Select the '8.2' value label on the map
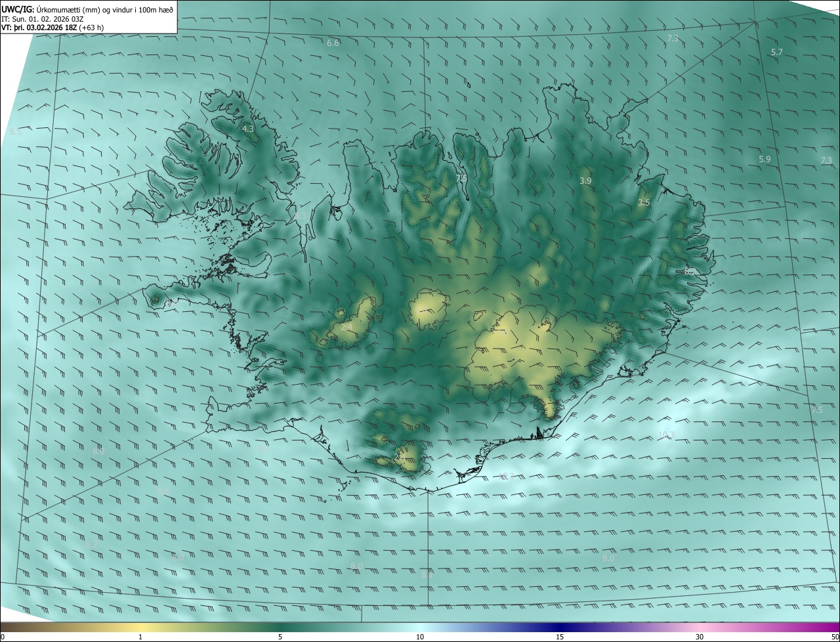The width and height of the screenshot is (840, 642). [91, 545]
